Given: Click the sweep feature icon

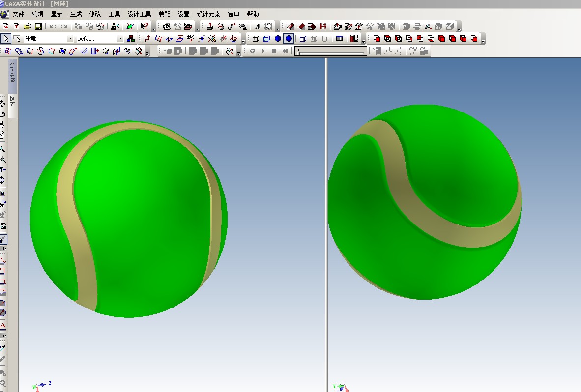Looking at the screenshot, I should 232,27.
